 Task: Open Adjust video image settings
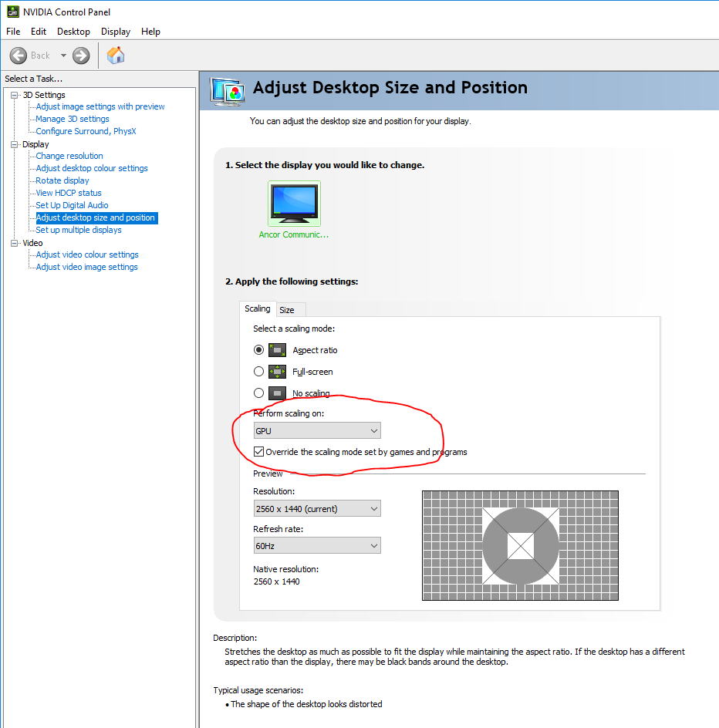87,267
